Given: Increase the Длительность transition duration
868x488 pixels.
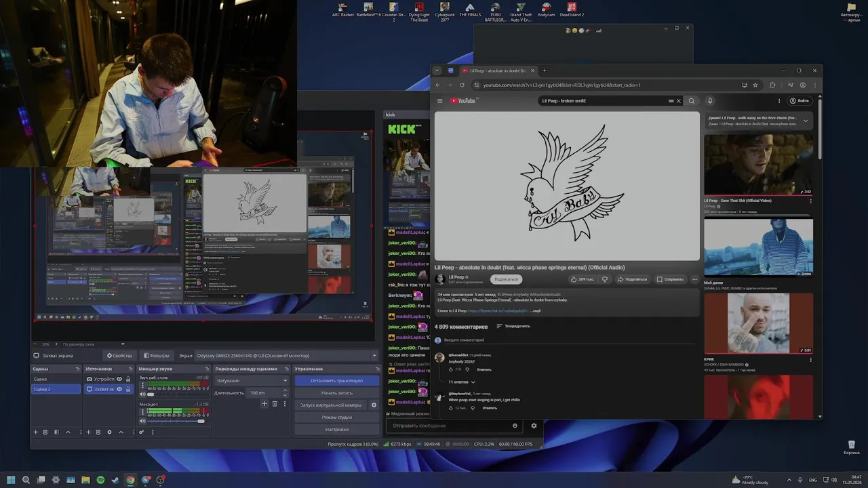Looking at the screenshot, I should click(x=285, y=390).
